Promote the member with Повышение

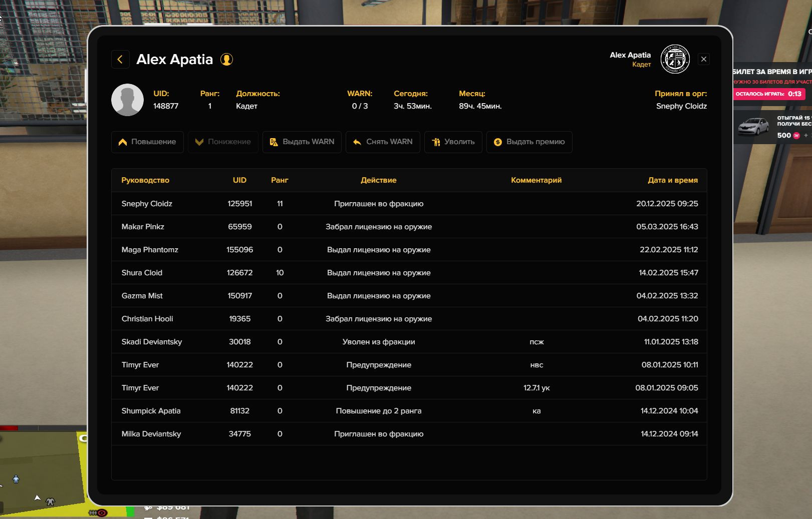pyautogui.click(x=147, y=142)
